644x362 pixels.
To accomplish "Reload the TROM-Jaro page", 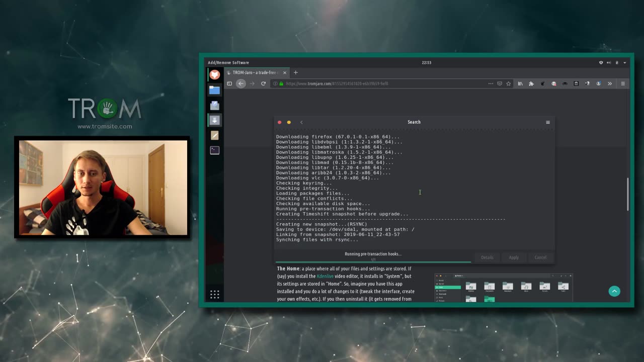I will tap(263, 83).
